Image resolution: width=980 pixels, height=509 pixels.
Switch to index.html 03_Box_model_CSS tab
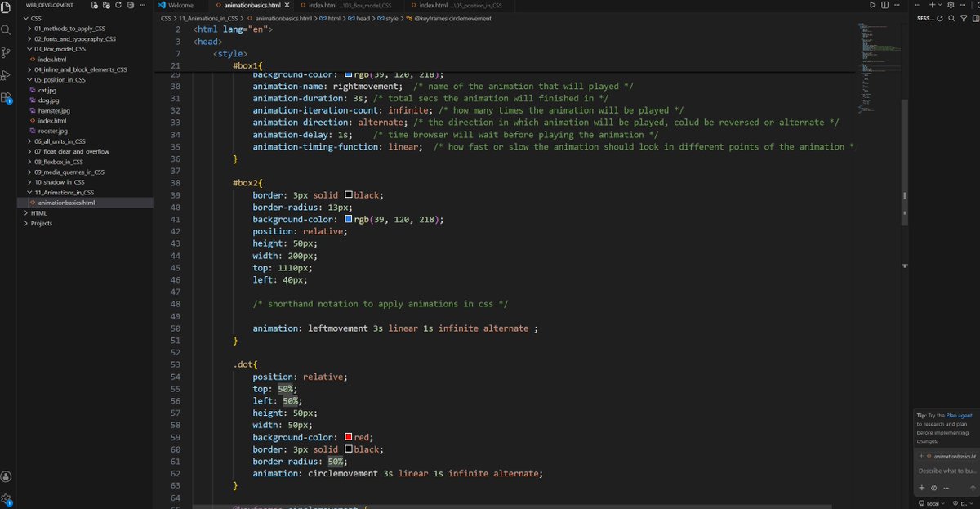point(350,5)
